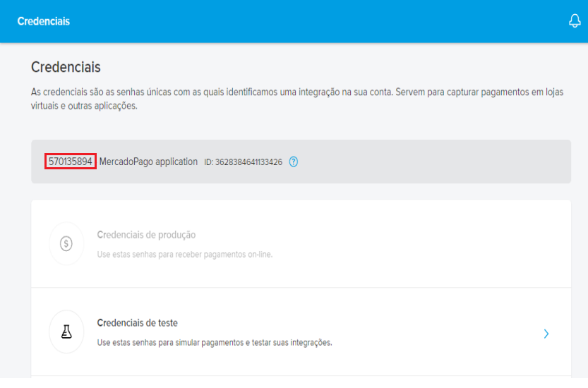
Task: Click 'Use estas senhas para receber pagamentos' text
Action: (x=184, y=255)
